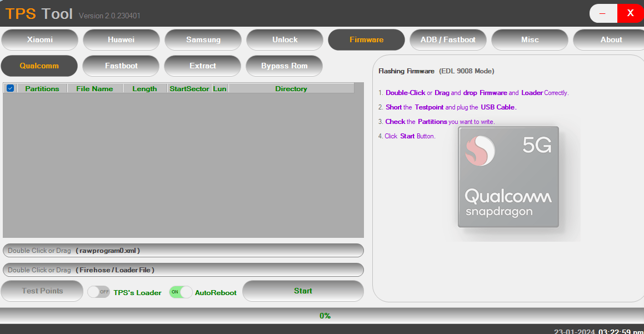Image resolution: width=644 pixels, height=334 pixels.
Task: Close TPS Tool with the red X
Action: (630, 13)
